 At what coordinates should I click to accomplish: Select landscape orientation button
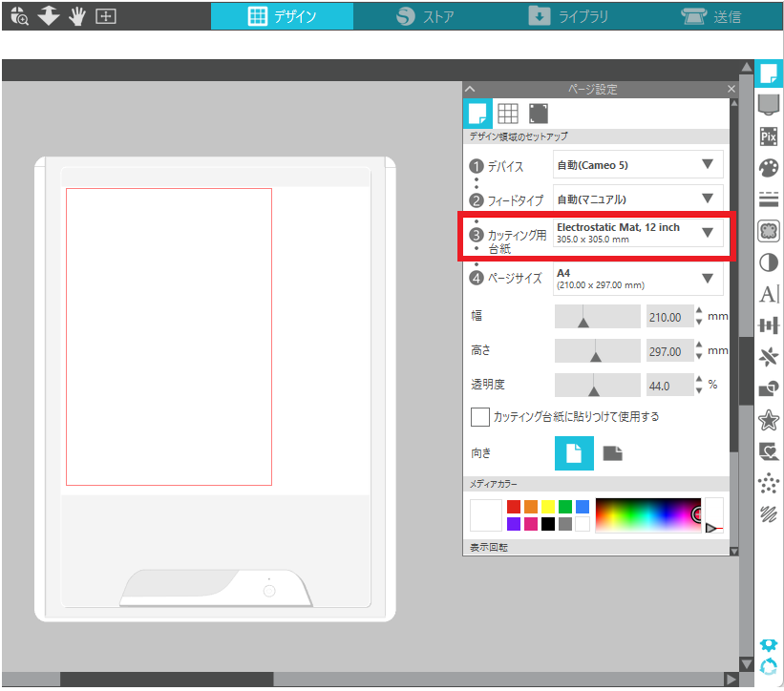tap(612, 453)
